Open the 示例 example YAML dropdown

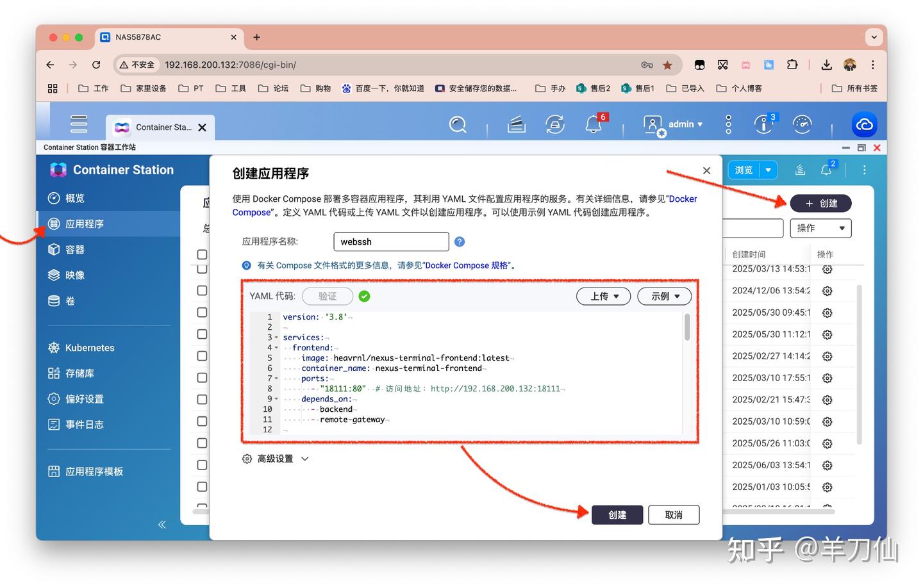pyautogui.click(x=663, y=296)
